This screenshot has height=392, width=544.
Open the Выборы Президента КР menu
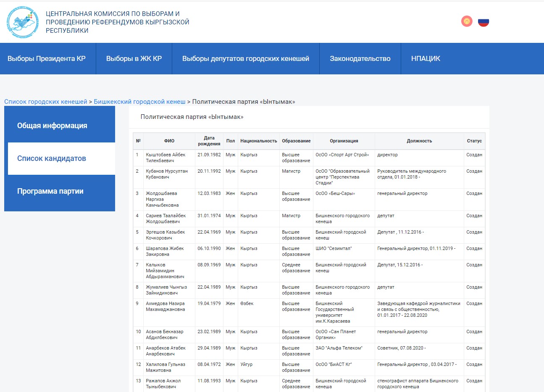coord(47,59)
